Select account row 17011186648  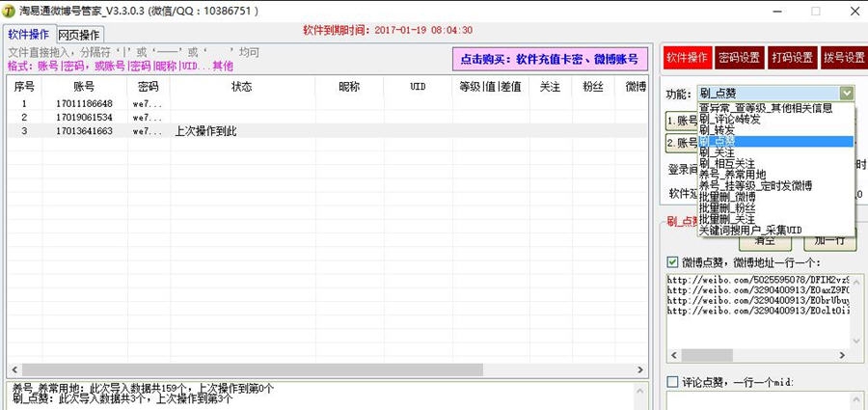coord(327,103)
